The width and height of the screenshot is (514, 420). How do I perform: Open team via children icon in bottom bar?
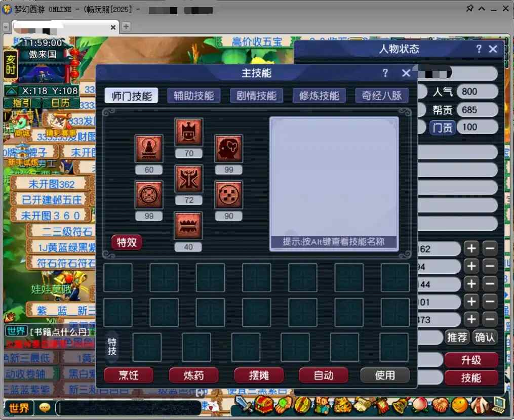323,405
